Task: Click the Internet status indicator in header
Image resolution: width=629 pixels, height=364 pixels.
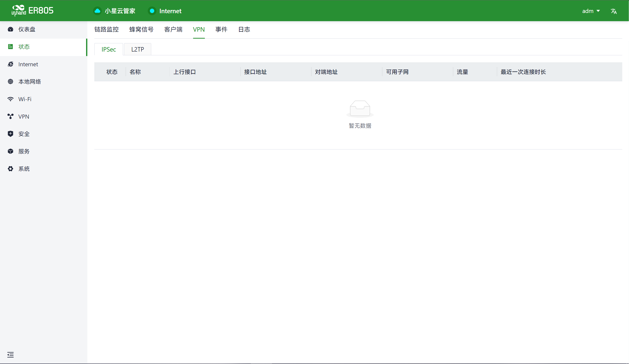Action: 152,11
